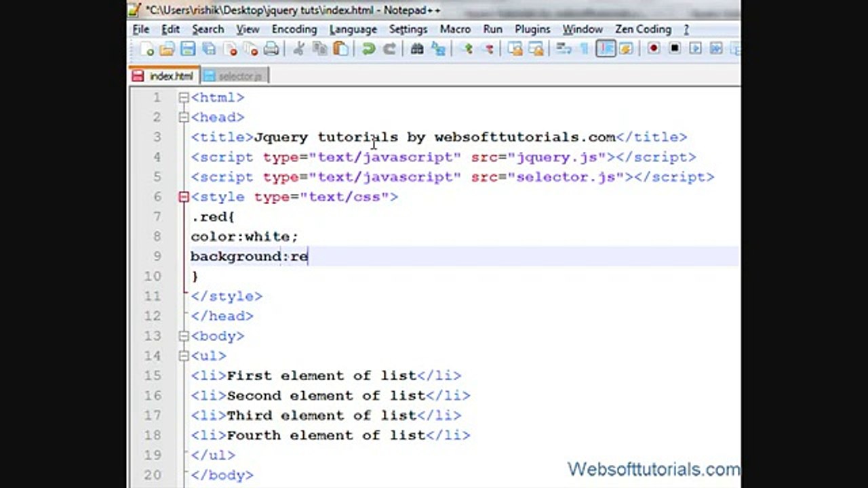Click the Save All toolbar icon
The width and height of the screenshot is (868, 488).
pyautogui.click(x=209, y=49)
